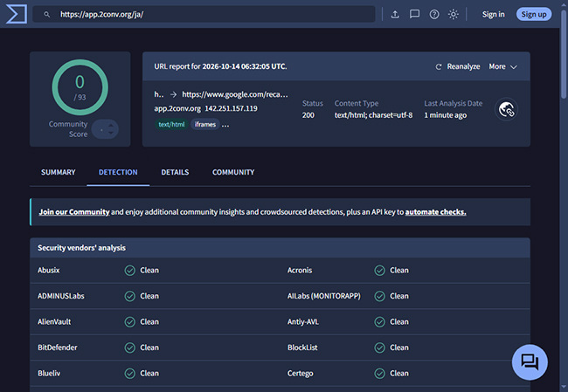
Task: Click the iframes tag chip
Action: tap(205, 125)
